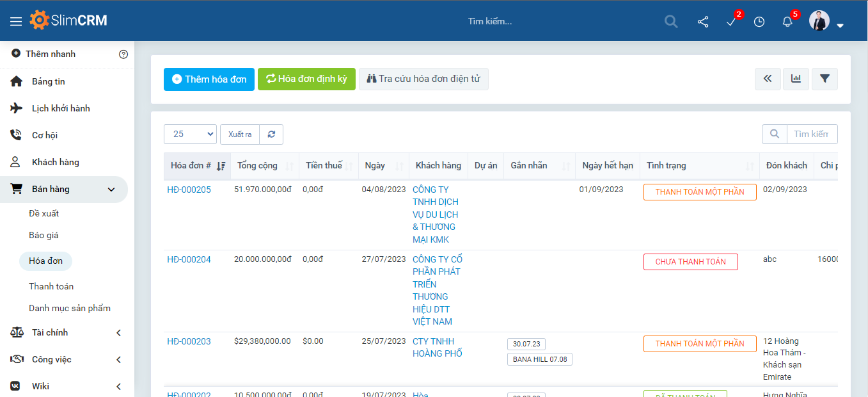868x397 pixels.
Task: Open the notifications bell icon
Action: (787, 22)
